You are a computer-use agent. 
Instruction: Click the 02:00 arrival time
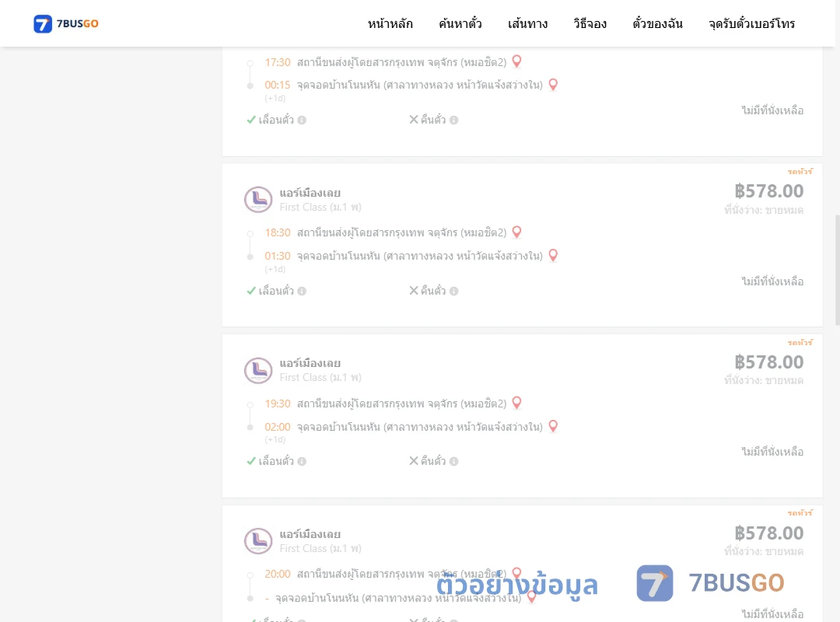point(278,427)
